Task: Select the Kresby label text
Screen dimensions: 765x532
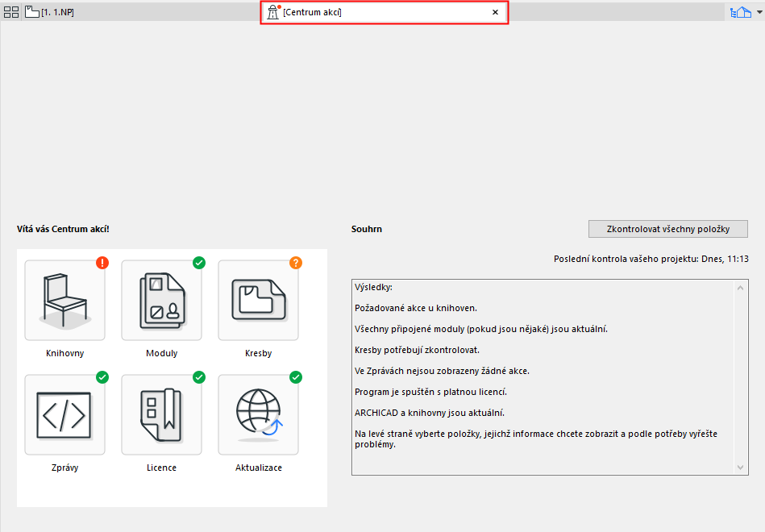Action: coord(258,353)
